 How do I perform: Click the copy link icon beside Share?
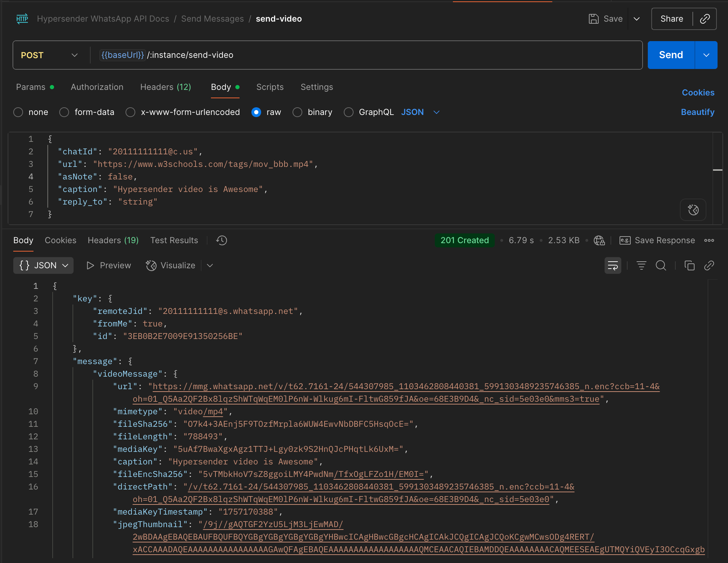click(x=705, y=19)
